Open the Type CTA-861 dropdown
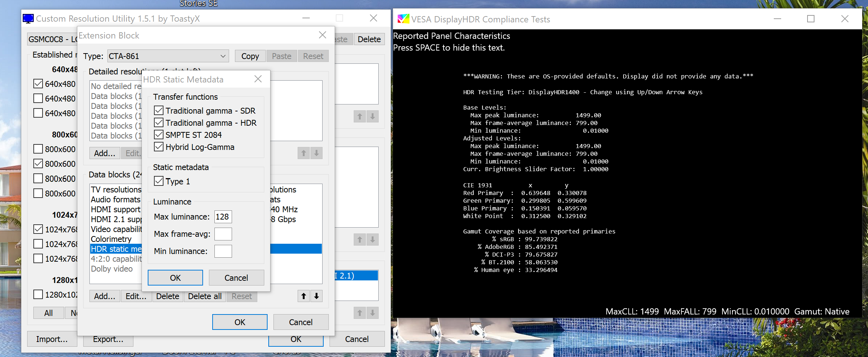868x357 pixels. (x=168, y=56)
